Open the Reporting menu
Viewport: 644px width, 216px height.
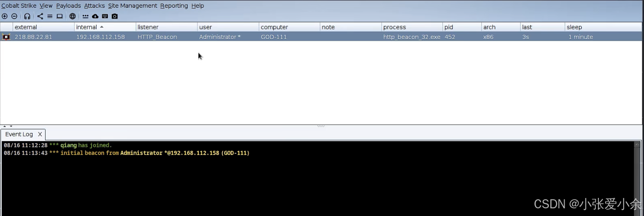[174, 6]
